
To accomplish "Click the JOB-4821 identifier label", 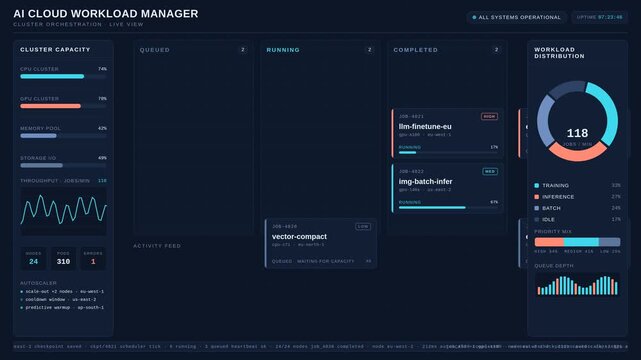I will tap(411, 116).
